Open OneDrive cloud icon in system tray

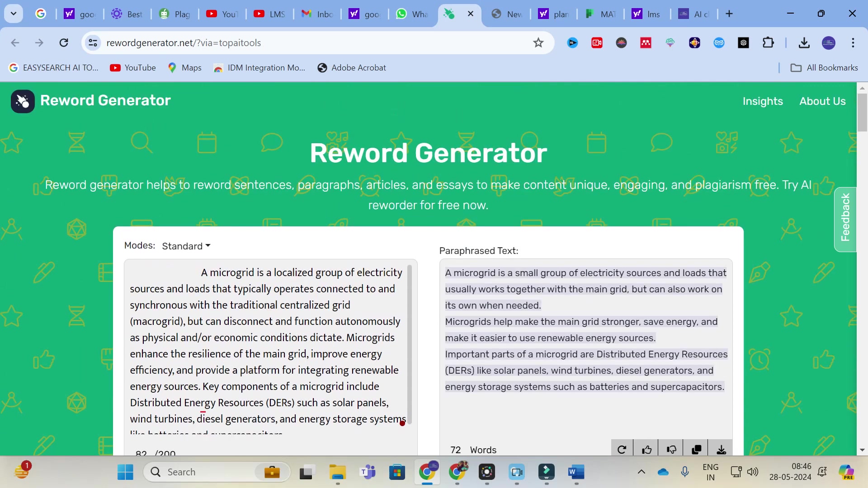(663, 472)
